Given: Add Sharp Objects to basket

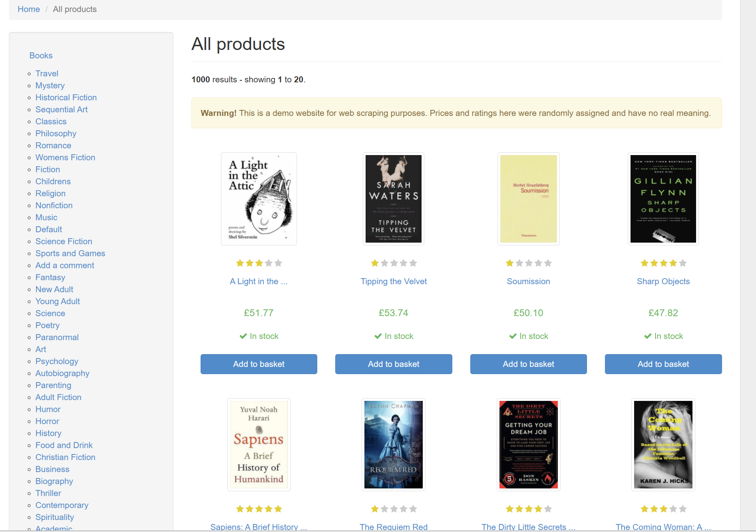Looking at the screenshot, I should 663,364.
